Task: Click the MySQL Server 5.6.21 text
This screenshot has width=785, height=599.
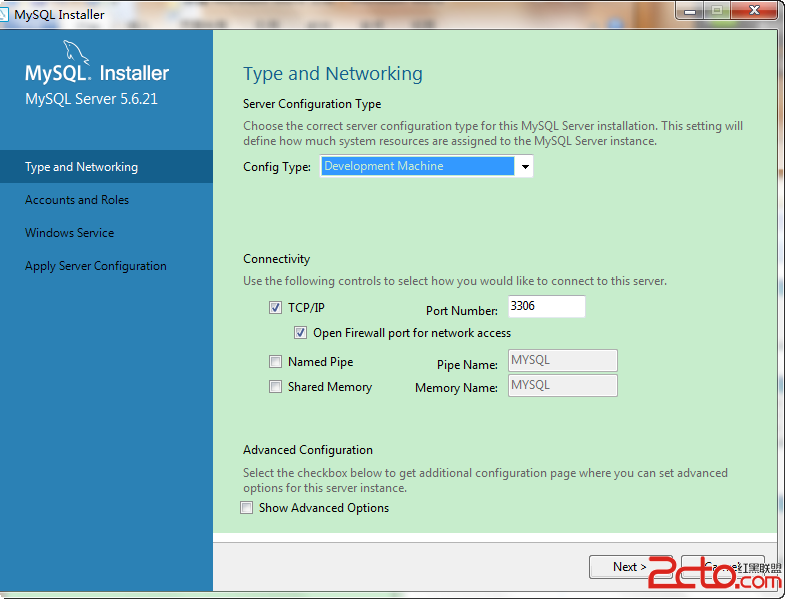Action: click(91, 99)
